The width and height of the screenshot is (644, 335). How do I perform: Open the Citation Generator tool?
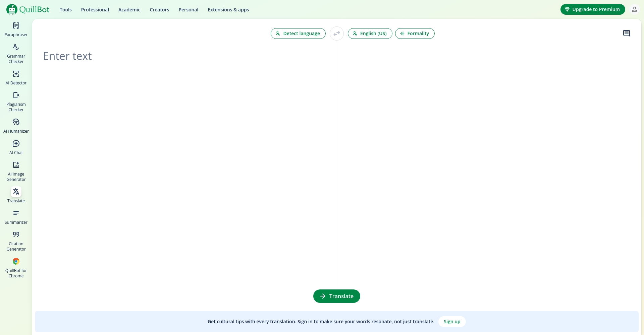coord(16,241)
